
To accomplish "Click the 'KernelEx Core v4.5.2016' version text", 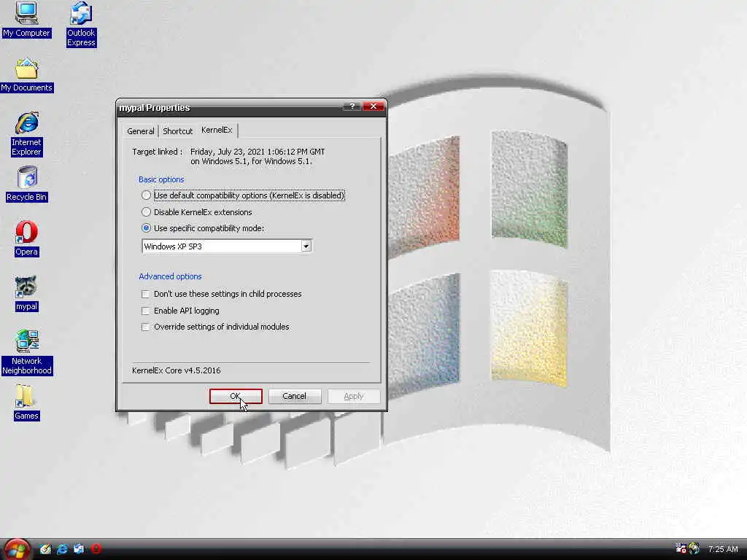I will tap(177, 370).
